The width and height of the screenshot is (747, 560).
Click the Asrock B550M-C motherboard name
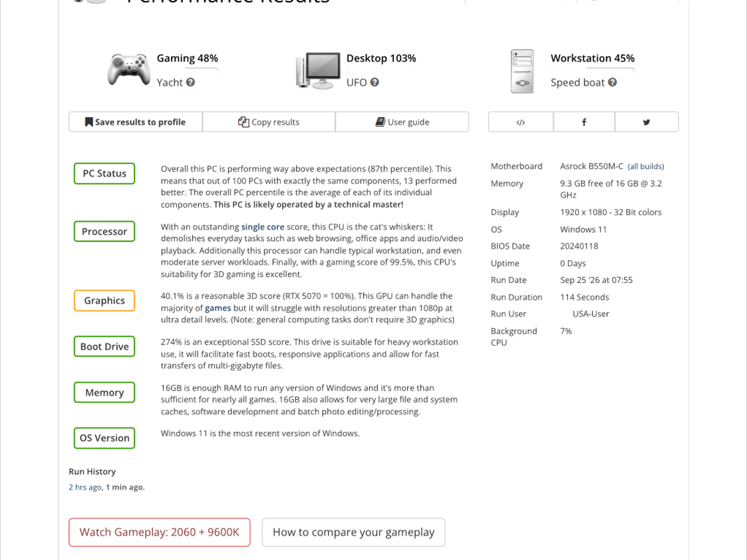[x=592, y=167]
